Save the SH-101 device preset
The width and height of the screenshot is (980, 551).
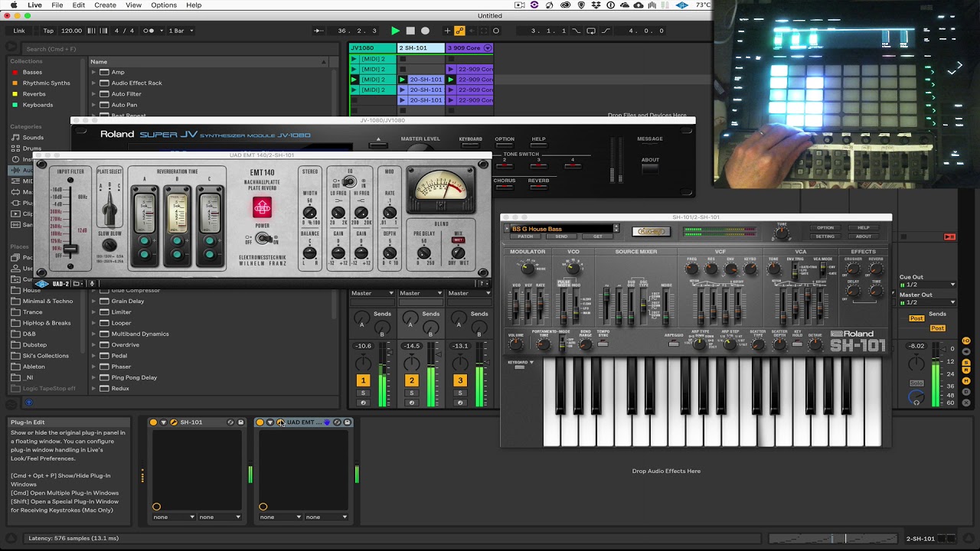[x=240, y=422]
